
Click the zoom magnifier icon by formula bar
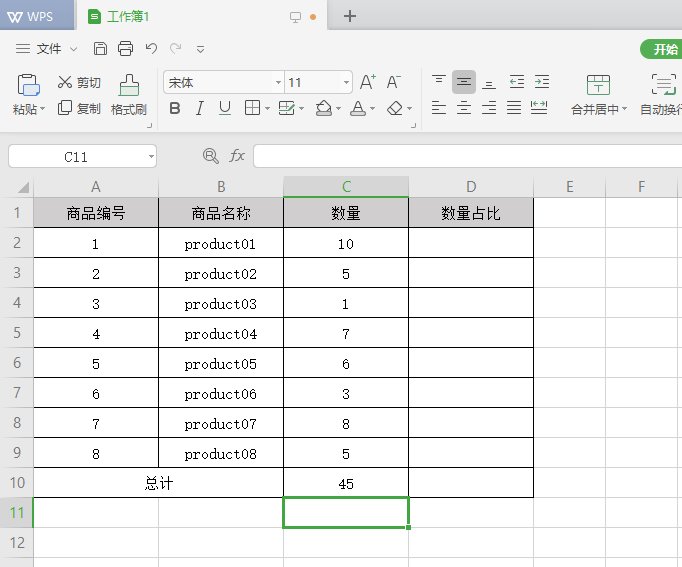coord(211,156)
